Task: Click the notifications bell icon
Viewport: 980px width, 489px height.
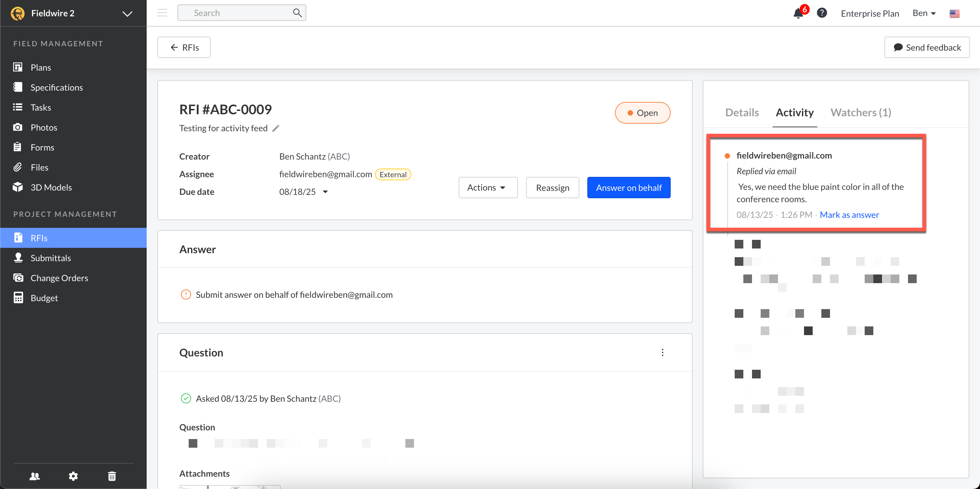Action: point(798,14)
